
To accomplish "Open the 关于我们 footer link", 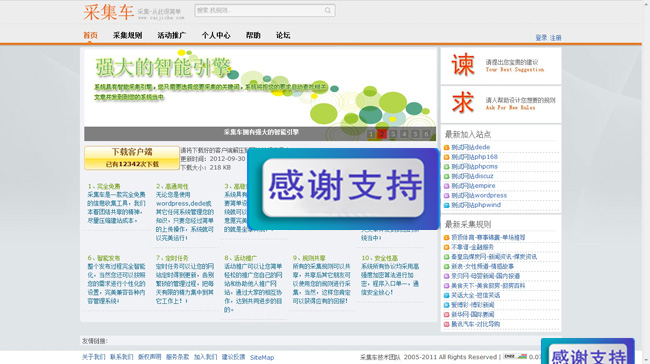I will pos(93,357).
